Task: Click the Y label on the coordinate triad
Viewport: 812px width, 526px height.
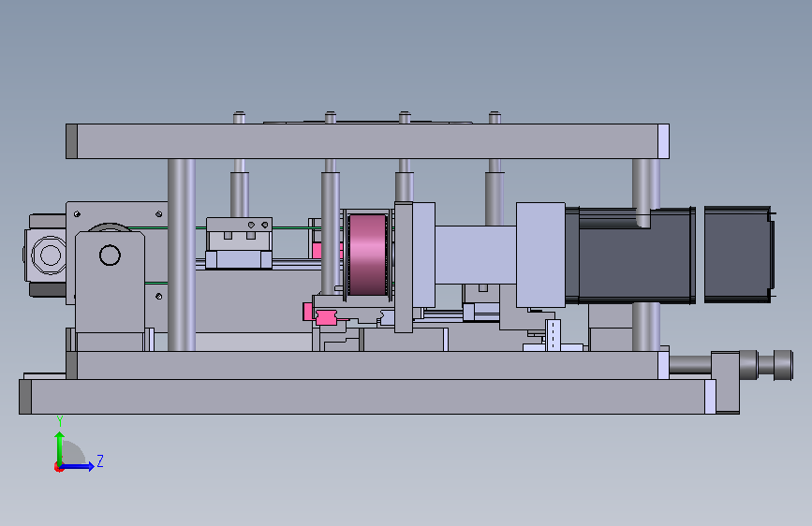Action: pos(60,421)
